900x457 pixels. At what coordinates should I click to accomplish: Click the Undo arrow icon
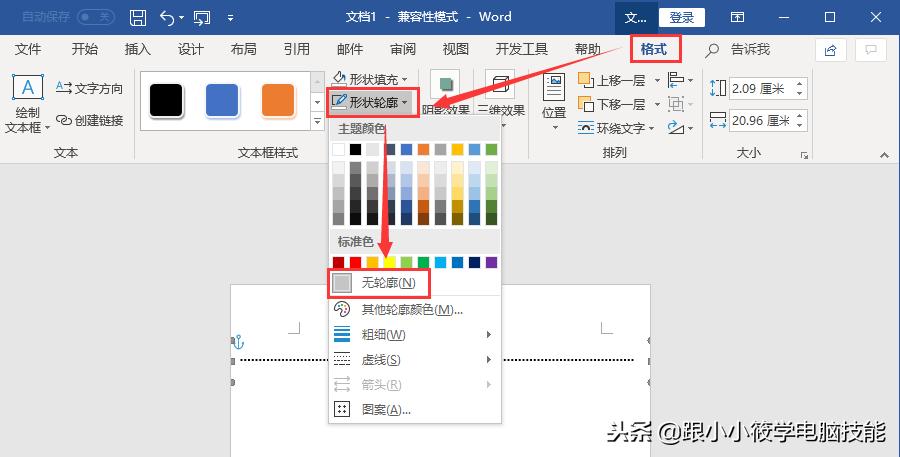click(167, 18)
